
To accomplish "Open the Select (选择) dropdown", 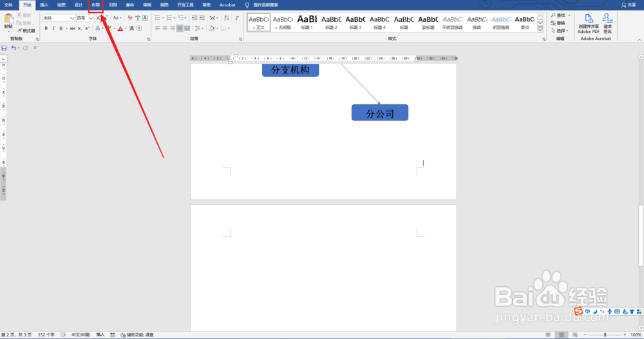I will [560, 31].
